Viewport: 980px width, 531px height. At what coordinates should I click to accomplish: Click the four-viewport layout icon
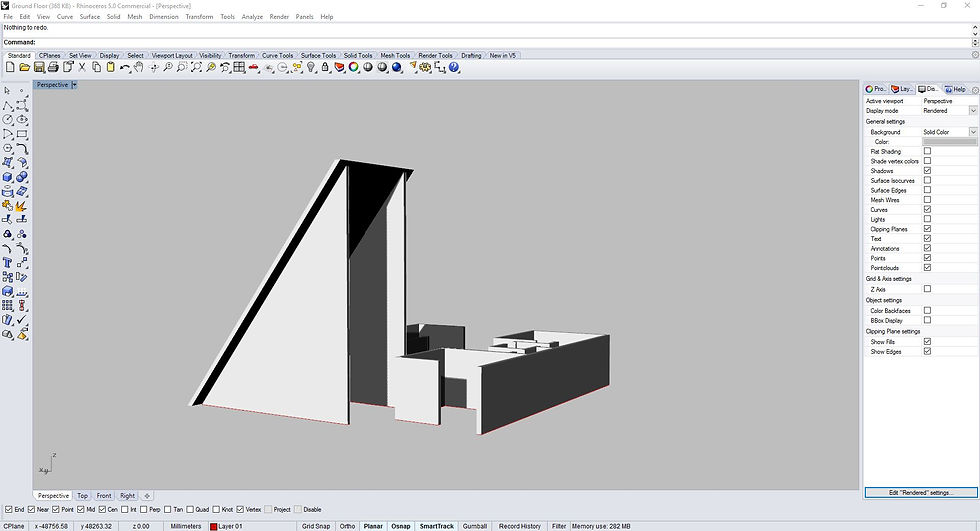click(239, 67)
